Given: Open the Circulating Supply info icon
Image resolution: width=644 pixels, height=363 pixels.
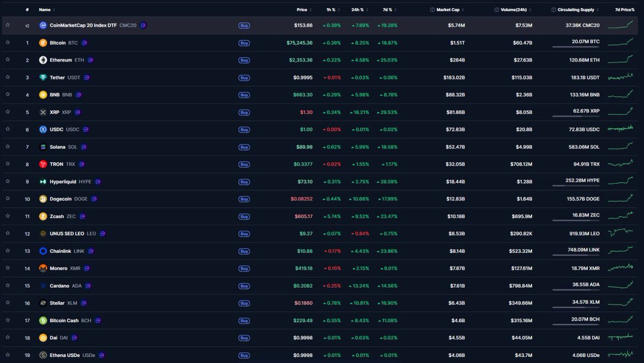Looking at the screenshot, I should pyautogui.click(x=553, y=10).
